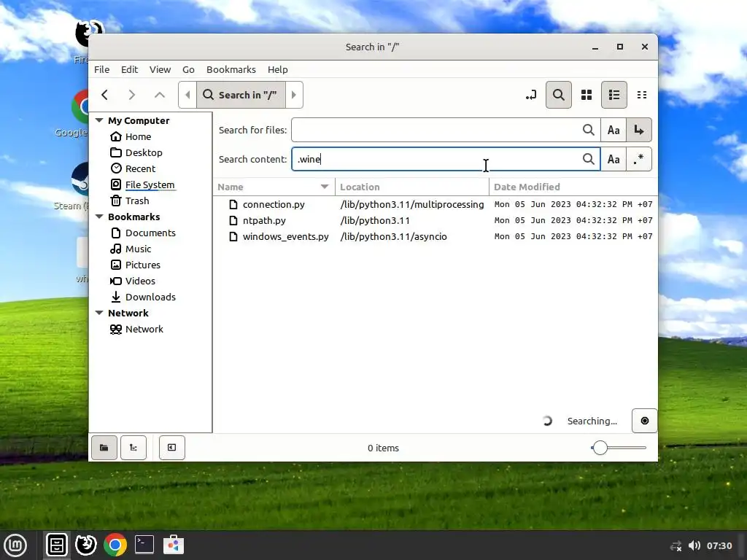Go back with the left arrow button

pyautogui.click(x=105, y=95)
